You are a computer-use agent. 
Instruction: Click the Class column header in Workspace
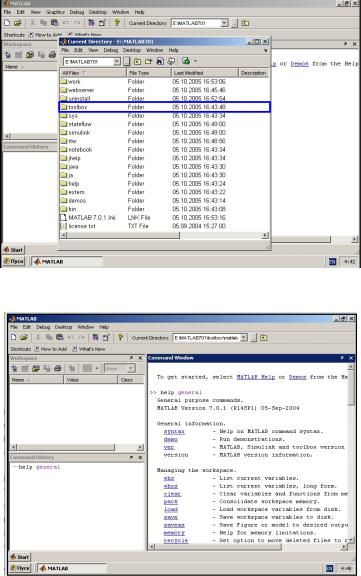[x=131, y=380]
